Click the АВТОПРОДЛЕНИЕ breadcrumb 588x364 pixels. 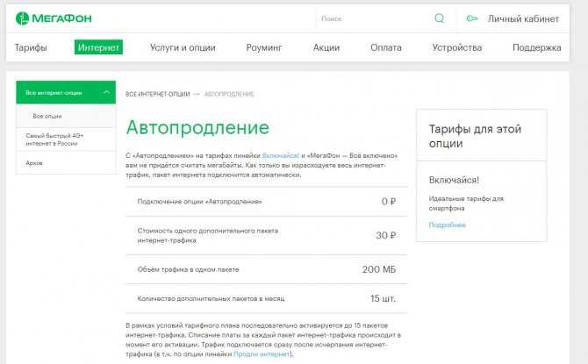point(229,94)
